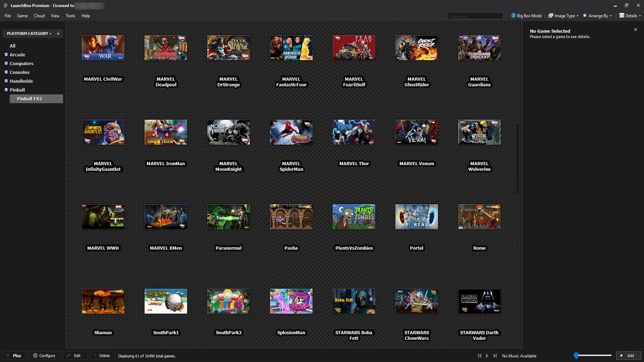This screenshot has width=644, height=362.
Task: Select the MARVEL XMen thumbnail
Action: (166, 217)
